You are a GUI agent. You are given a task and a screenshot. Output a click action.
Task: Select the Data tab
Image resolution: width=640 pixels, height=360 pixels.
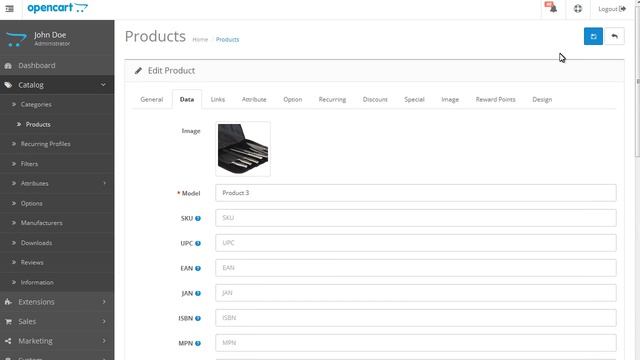pyautogui.click(x=187, y=99)
